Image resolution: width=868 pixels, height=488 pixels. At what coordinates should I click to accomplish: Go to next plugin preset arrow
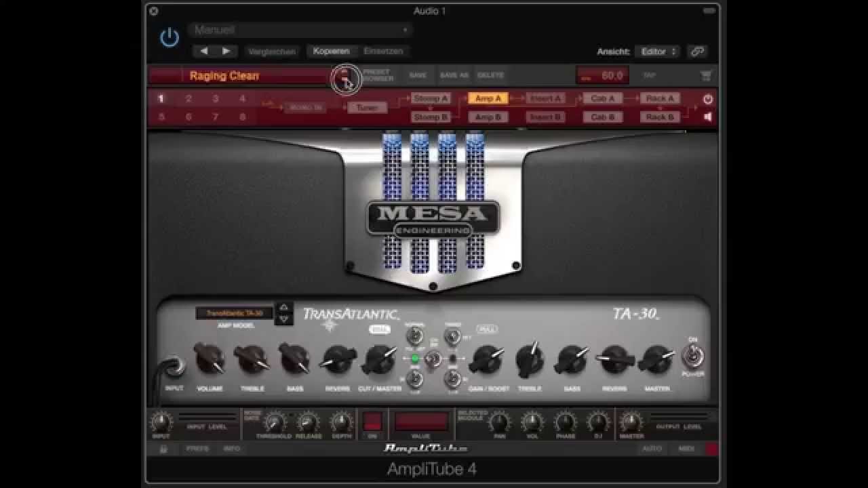[226, 51]
